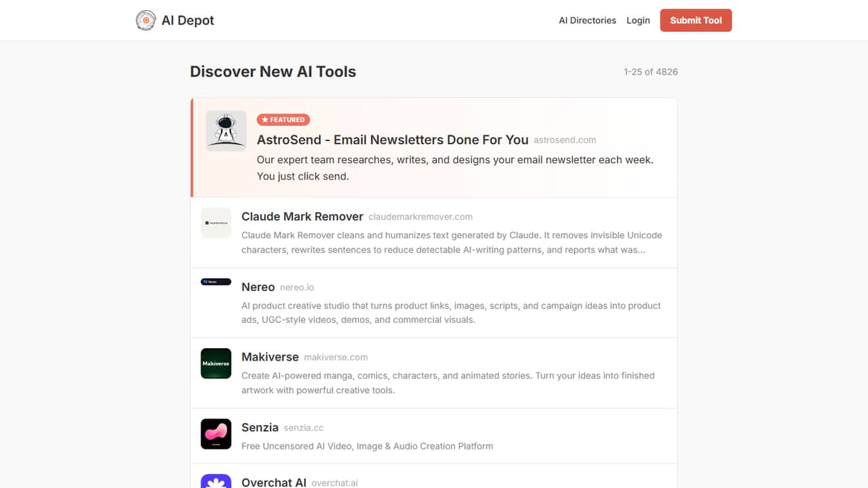Click the Submit Tool button
Image resolution: width=868 pixels, height=488 pixels.
(x=696, y=20)
